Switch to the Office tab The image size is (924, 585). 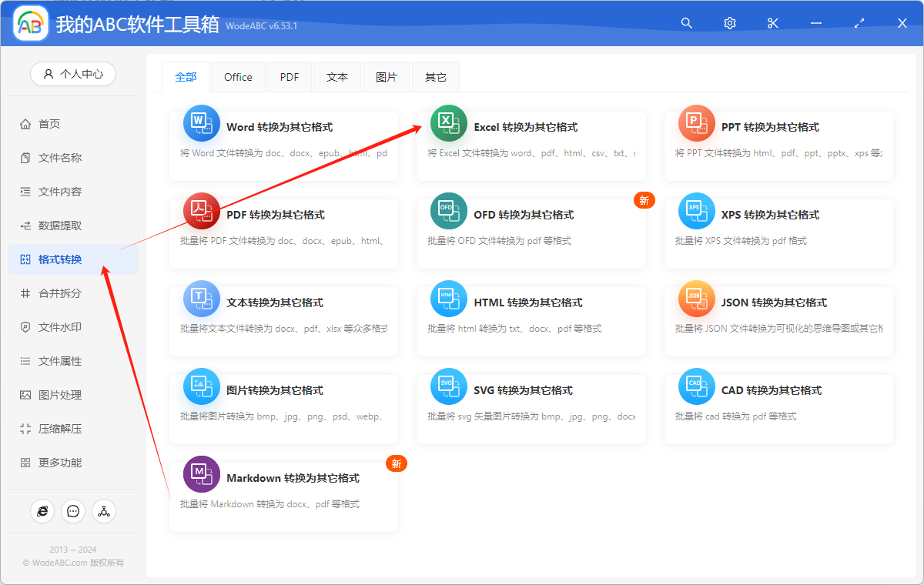pyautogui.click(x=238, y=77)
